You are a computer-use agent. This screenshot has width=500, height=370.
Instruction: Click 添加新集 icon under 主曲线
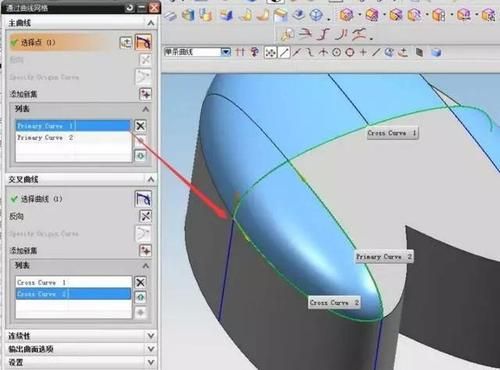pyautogui.click(x=145, y=94)
